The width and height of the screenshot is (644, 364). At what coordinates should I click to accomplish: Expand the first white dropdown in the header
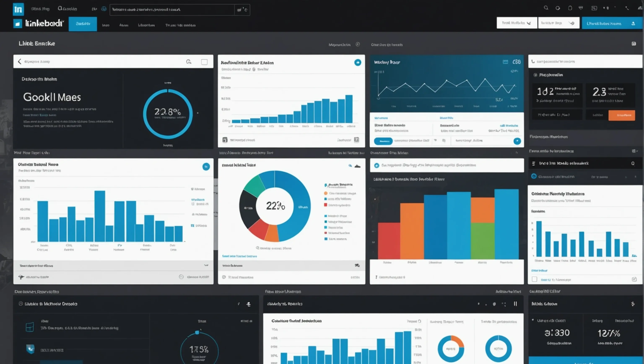(517, 23)
